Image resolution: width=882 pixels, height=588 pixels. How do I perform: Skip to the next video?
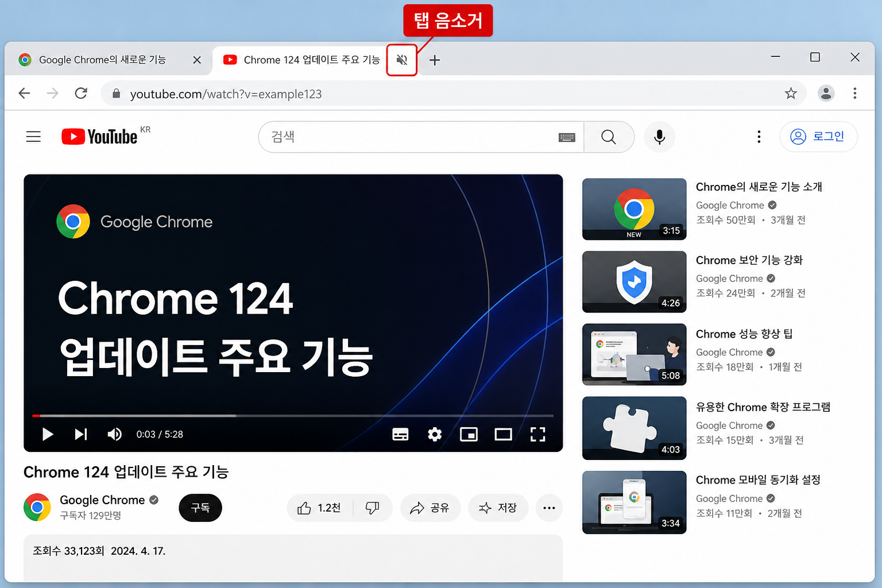(81, 434)
